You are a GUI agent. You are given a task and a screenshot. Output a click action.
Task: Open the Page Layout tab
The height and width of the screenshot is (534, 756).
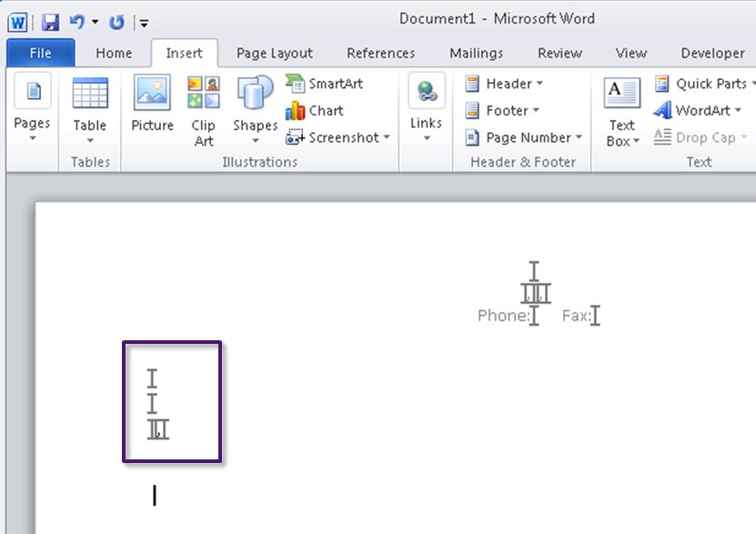pos(275,53)
